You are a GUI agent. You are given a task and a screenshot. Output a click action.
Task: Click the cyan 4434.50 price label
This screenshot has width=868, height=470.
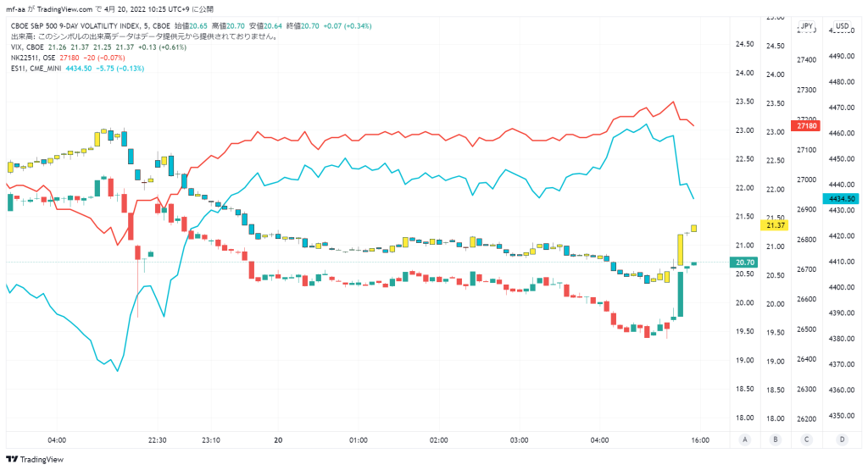point(841,198)
